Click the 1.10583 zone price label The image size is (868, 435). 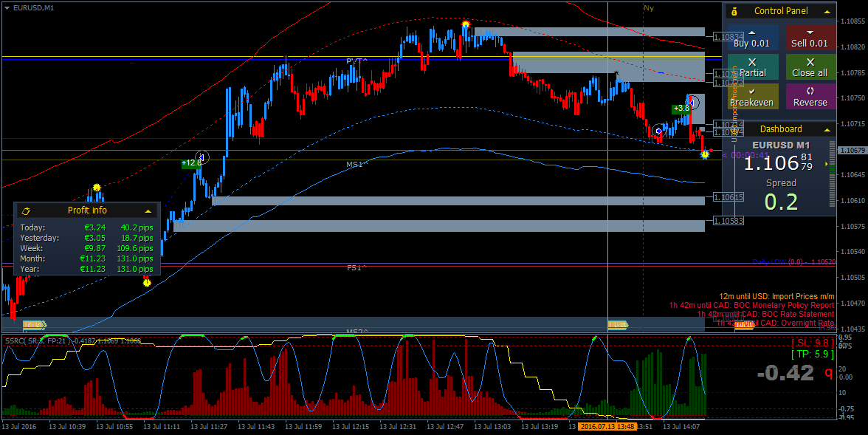coord(728,221)
